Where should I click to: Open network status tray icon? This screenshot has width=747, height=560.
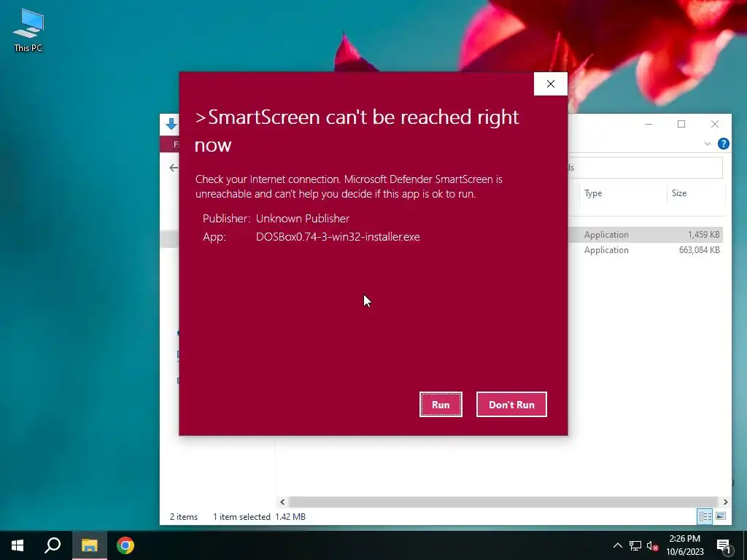point(635,545)
